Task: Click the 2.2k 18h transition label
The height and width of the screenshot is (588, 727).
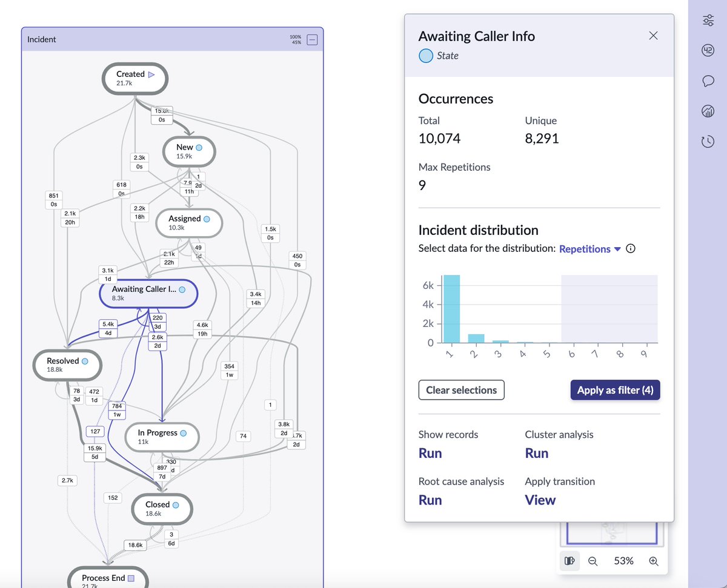Action: [x=139, y=212]
